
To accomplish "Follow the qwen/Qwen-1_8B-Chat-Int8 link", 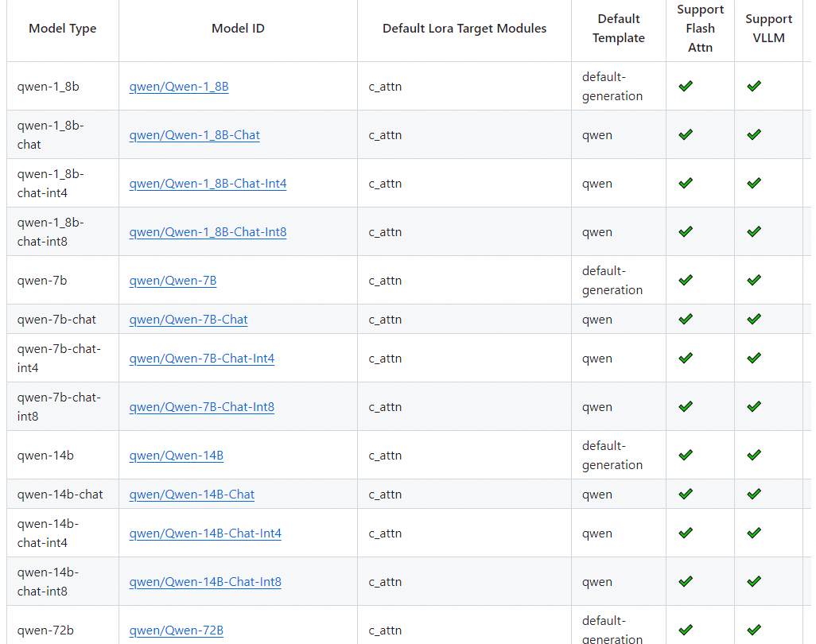I will tap(208, 232).
